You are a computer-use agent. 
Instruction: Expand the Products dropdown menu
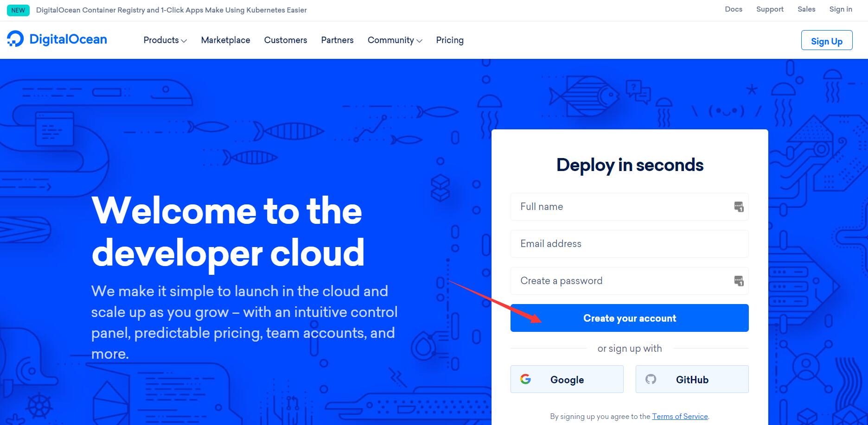click(x=165, y=40)
